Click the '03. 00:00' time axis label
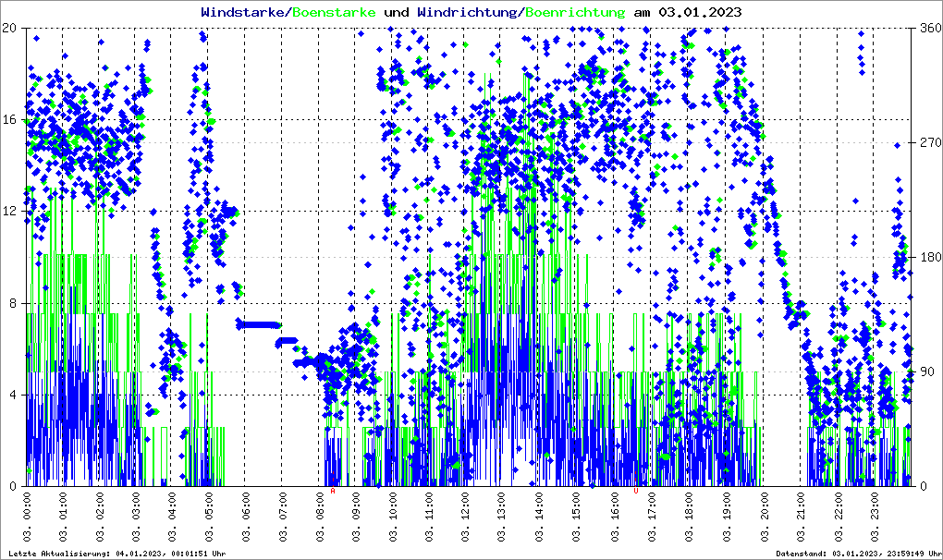The height and width of the screenshot is (560, 943). (27, 517)
